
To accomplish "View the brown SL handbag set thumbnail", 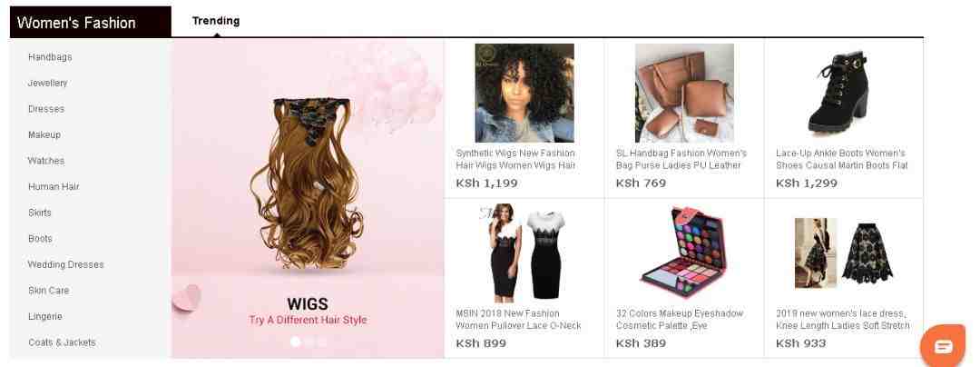I will click(684, 94).
